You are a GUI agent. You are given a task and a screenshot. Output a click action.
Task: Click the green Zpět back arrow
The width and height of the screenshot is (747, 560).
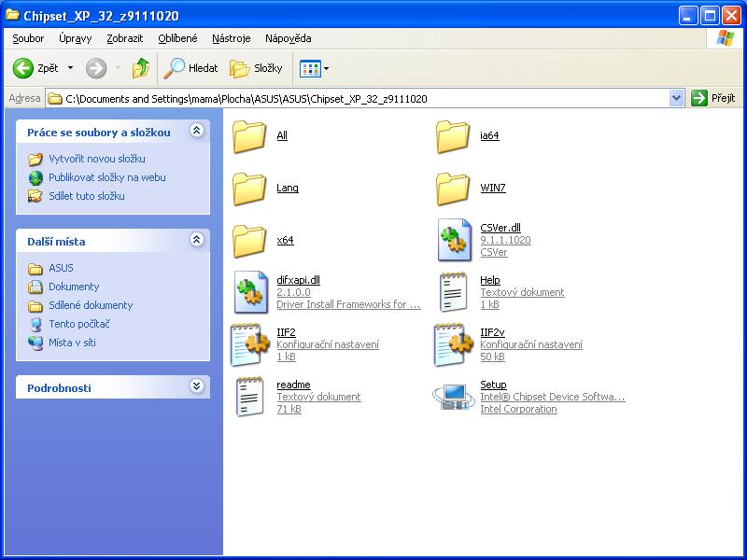23,68
